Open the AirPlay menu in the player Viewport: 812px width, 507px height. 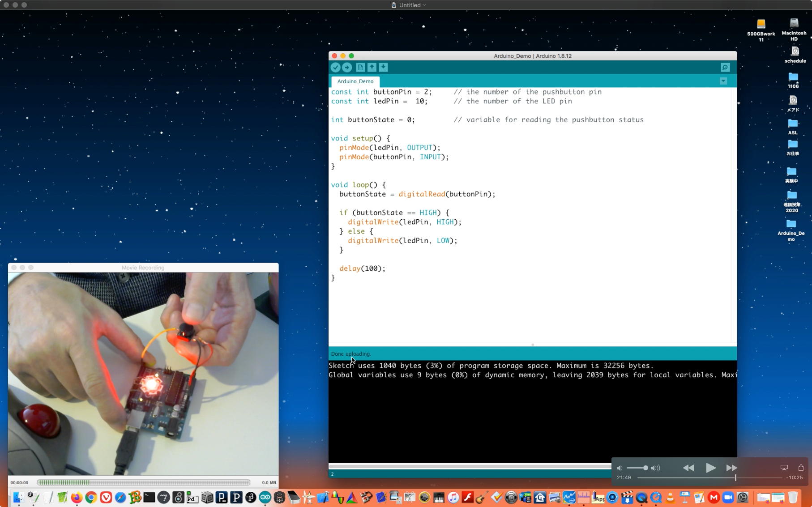[784, 468]
